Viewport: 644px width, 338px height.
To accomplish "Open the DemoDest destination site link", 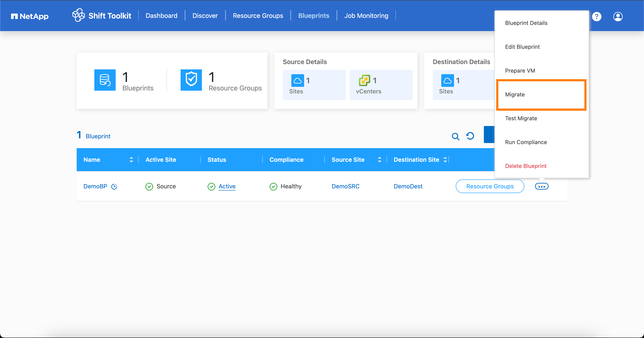I will point(408,186).
